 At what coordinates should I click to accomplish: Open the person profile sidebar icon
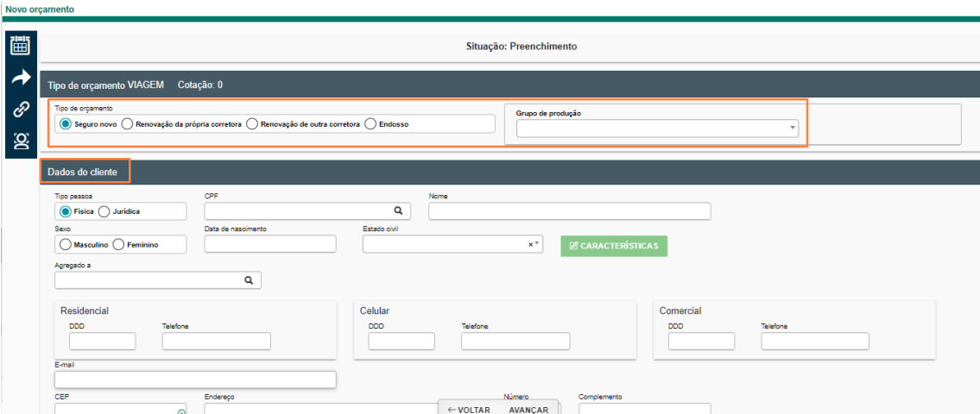[x=22, y=141]
